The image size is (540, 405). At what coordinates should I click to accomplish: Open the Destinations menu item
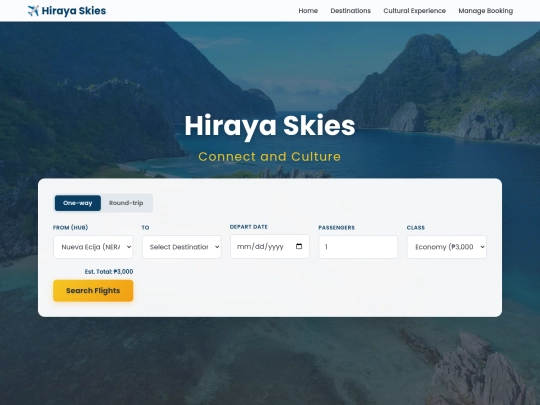click(x=351, y=11)
